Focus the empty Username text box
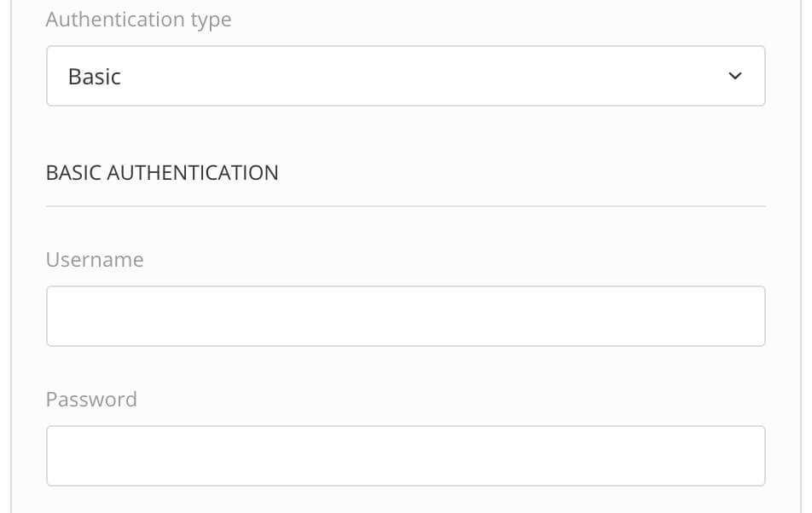812x513 pixels. (x=406, y=315)
